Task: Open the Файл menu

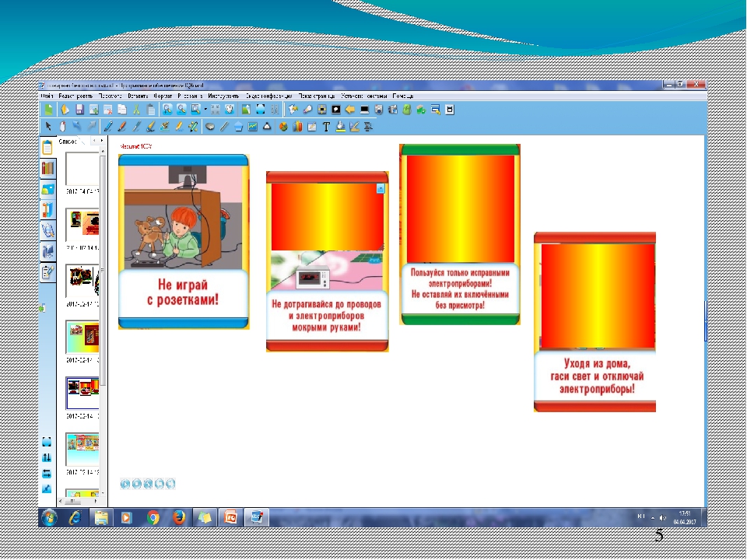Action: click(47, 96)
